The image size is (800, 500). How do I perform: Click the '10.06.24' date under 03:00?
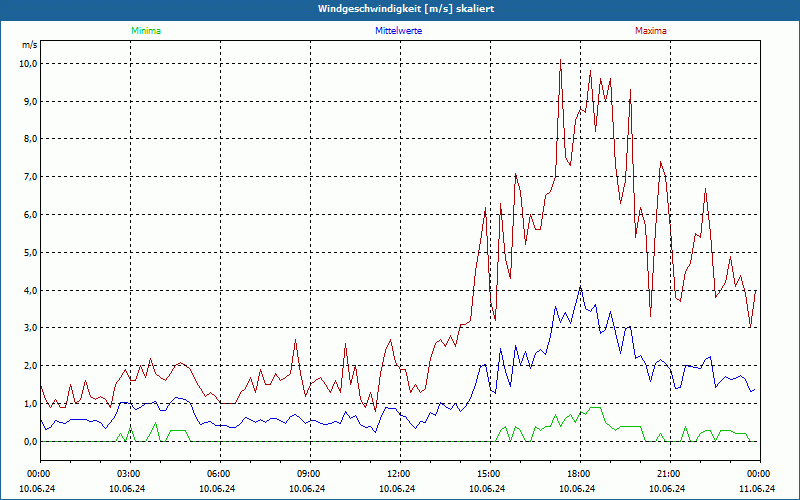click(127, 488)
